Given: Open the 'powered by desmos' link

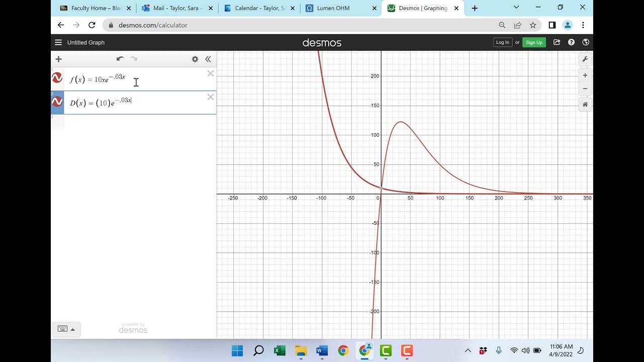Looking at the screenshot, I should (x=133, y=328).
